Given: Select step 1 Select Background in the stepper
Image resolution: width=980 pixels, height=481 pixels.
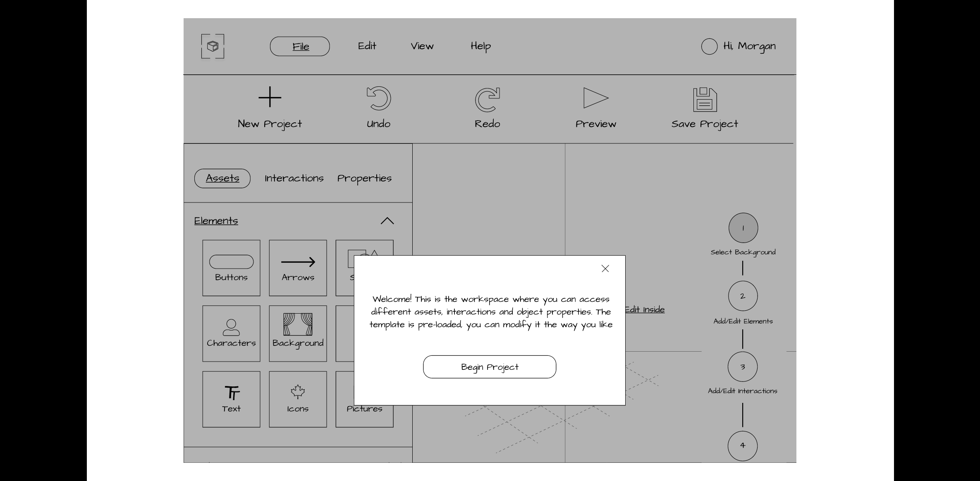Looking at the screenshot, I should click(743, 228).
